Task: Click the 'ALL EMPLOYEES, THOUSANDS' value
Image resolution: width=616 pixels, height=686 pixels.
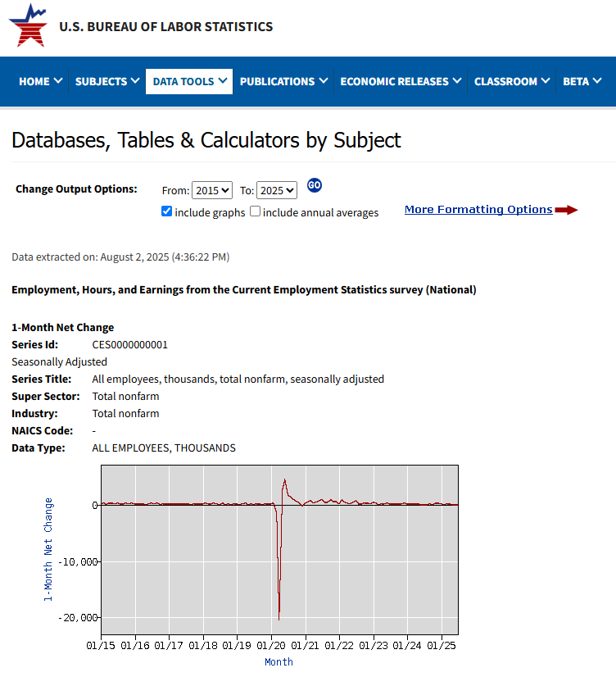Action: click(164, 448)
